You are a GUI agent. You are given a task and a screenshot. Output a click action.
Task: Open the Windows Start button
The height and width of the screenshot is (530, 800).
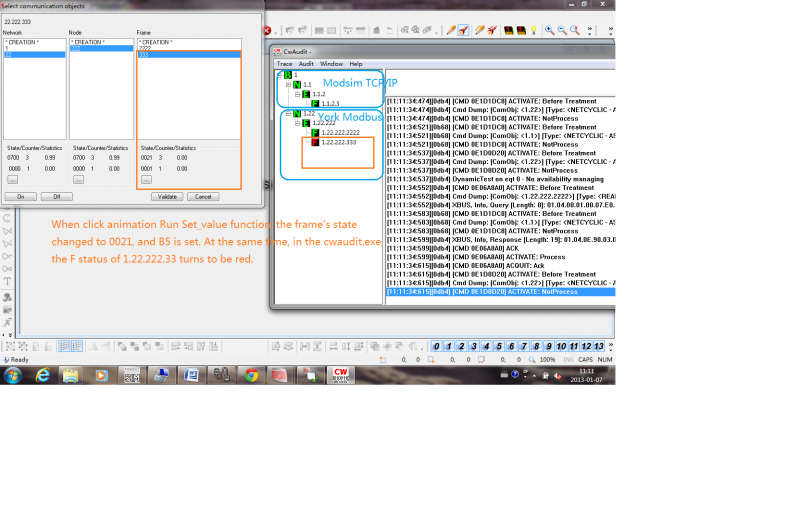coord(13,375)
